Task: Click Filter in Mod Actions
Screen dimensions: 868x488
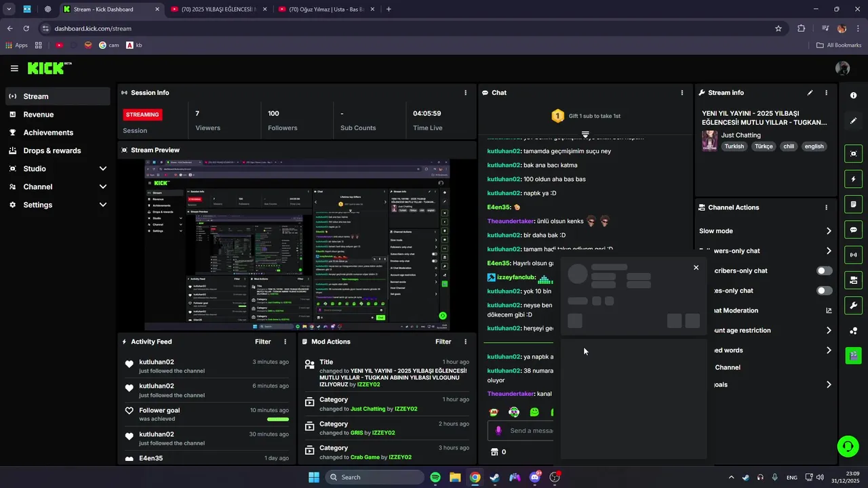Action: coord(443,342)
